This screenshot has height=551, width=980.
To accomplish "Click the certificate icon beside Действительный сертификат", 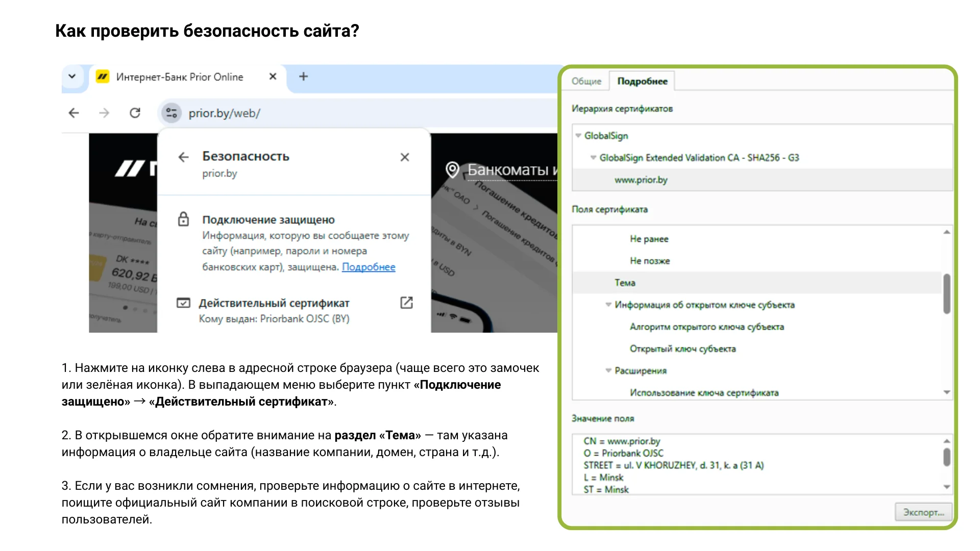I will tap(184, 303).
